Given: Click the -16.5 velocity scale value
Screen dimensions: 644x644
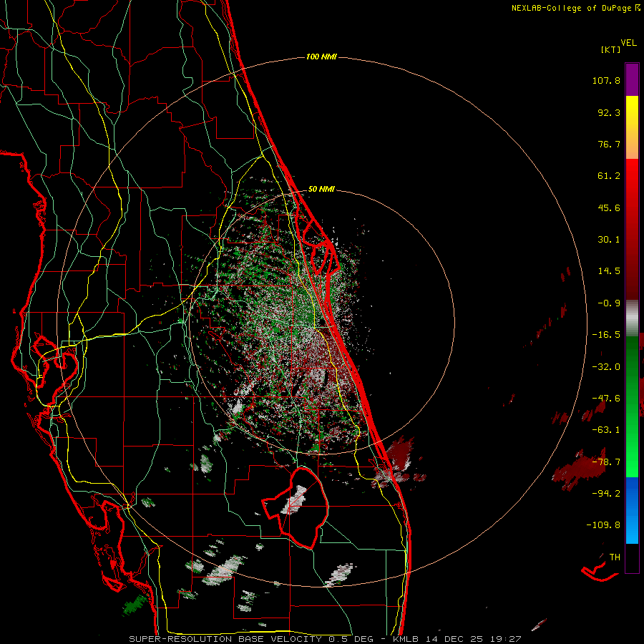Looking at the screenshot, I should coord(606,335).
